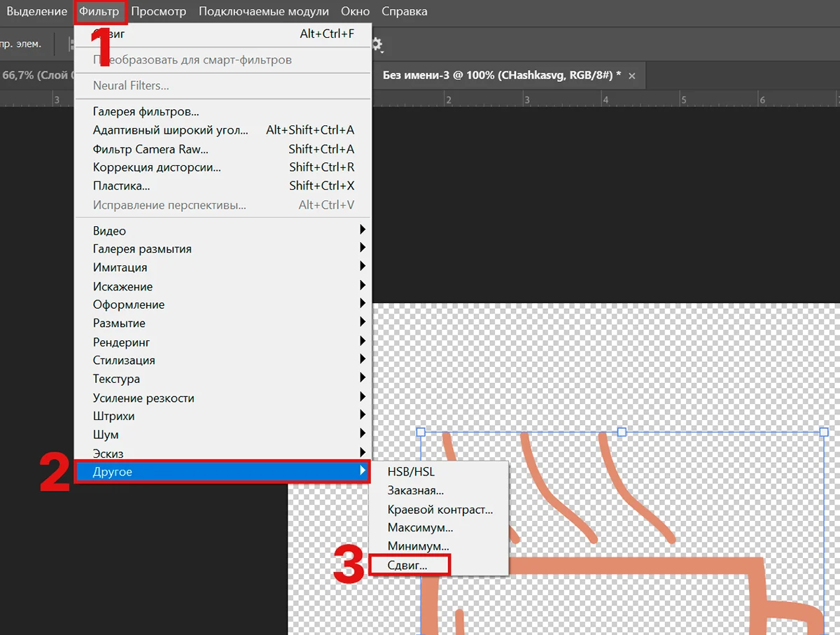Select the Neural Filters... entry
Screen dimensions: 840x635
223,85
